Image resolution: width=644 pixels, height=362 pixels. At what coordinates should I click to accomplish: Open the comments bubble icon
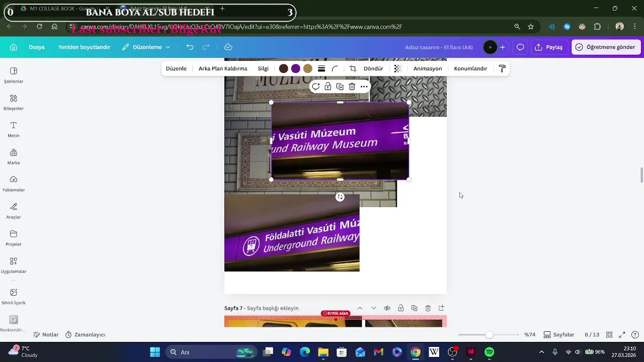coord(520,47)
